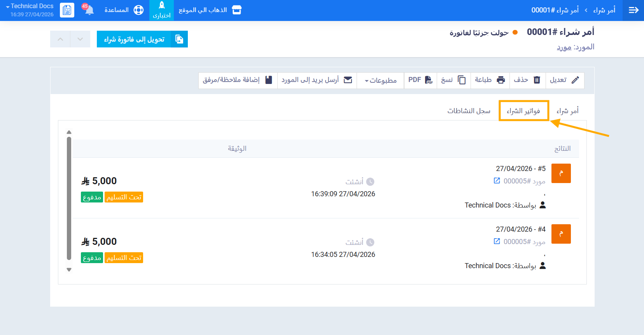Screen dimensions: 644x335
Task: Click the list scrollbar down arrow
Action: [x=69, y=270]
